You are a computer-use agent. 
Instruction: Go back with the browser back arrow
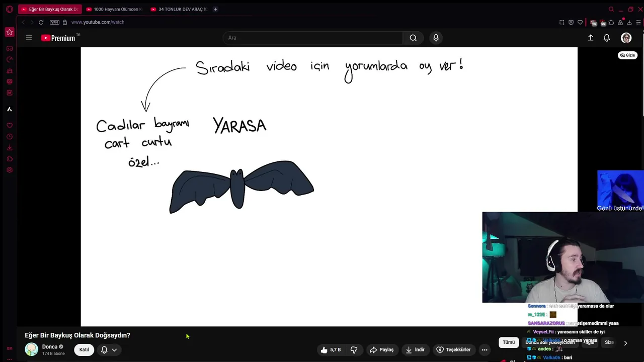[x=23, y=22]
